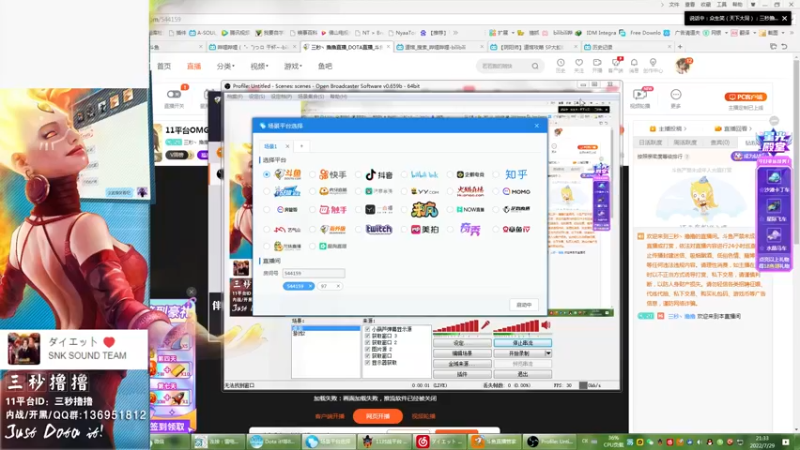This screenshot has height=450, width=800.
Task: Add a new scene tab with plus
Action: pyautogui.click(x=302, y=146)
